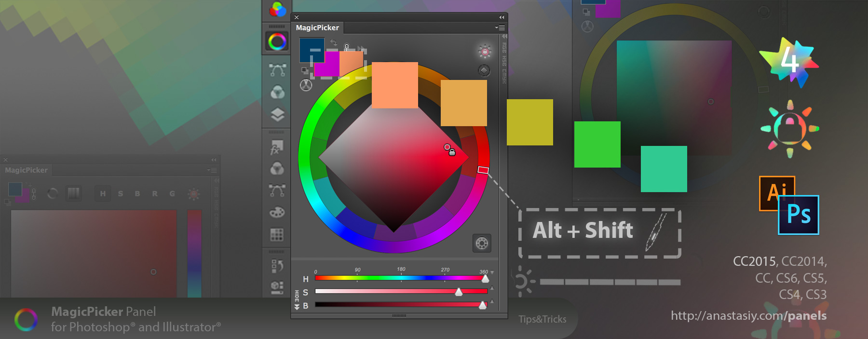868x339 pixels.
Task: Click the large amber color square
Action: tap(464, 103)
